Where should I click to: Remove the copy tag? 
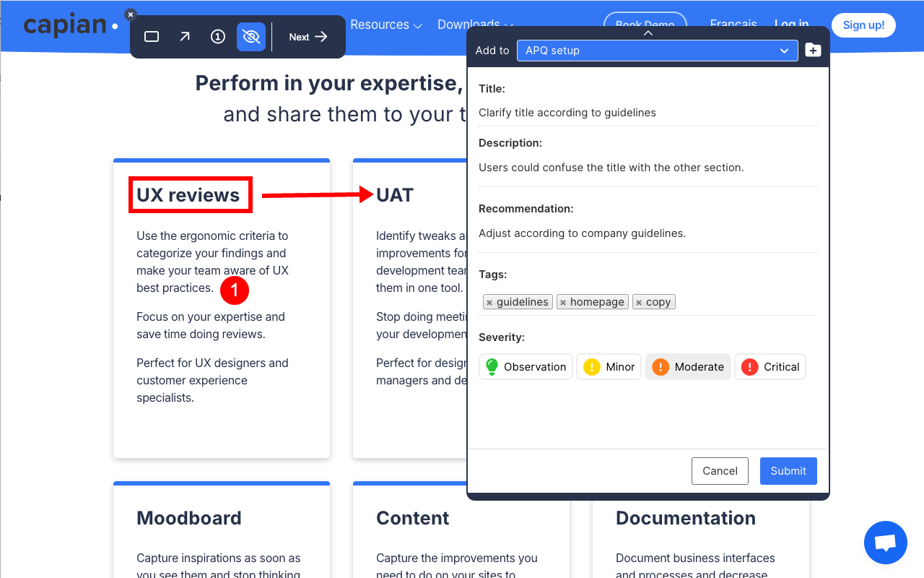639,303
